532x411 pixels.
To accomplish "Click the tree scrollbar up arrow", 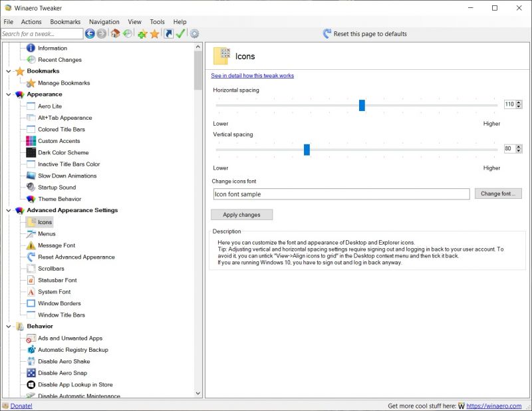I will 198,47.
